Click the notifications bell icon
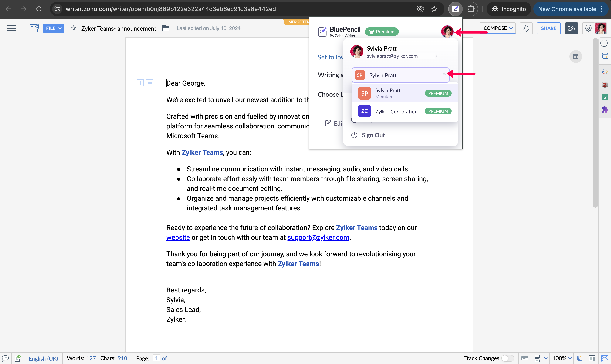Screen dimensions: 611x364 pos(526,28)
